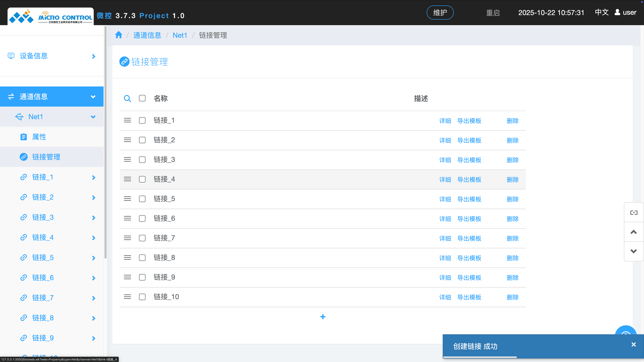This screenshot has height=362, width=644.
Task: Click the scroll-up arrow in floating panel
Action: click(634, 232)
